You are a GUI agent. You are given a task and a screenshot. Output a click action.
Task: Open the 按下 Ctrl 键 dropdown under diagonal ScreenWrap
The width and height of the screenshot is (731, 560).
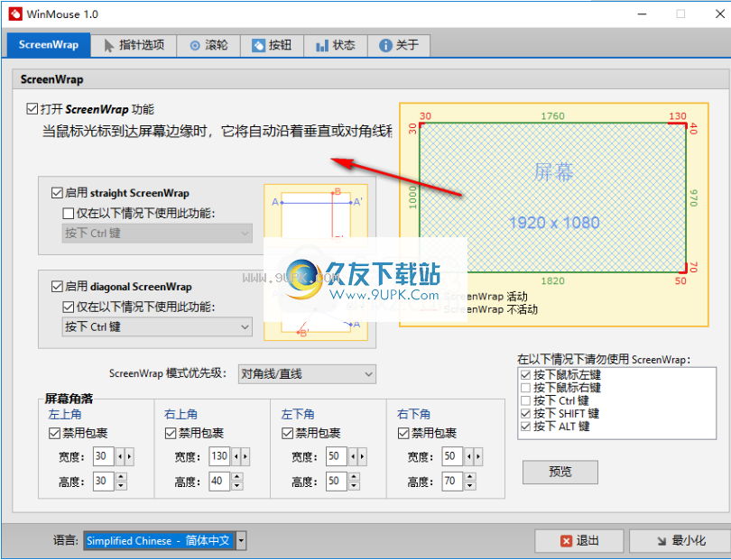click(x=157, y=327)
